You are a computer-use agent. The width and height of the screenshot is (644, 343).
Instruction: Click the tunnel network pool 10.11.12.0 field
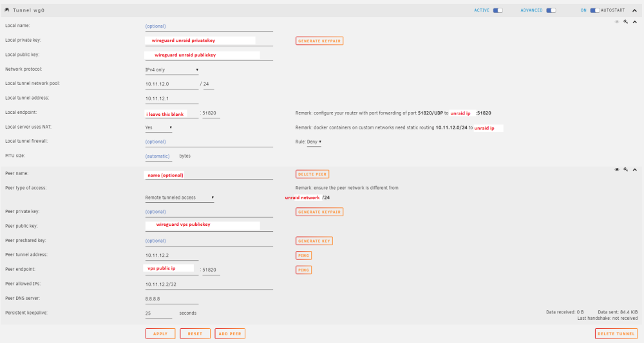tap(172, 84)
